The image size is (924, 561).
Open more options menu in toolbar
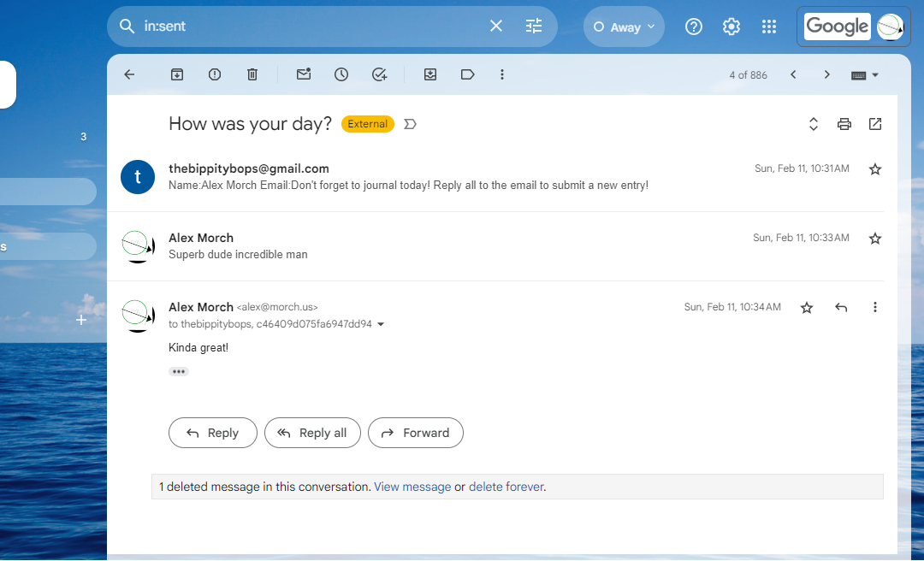(x=502, y=74)
